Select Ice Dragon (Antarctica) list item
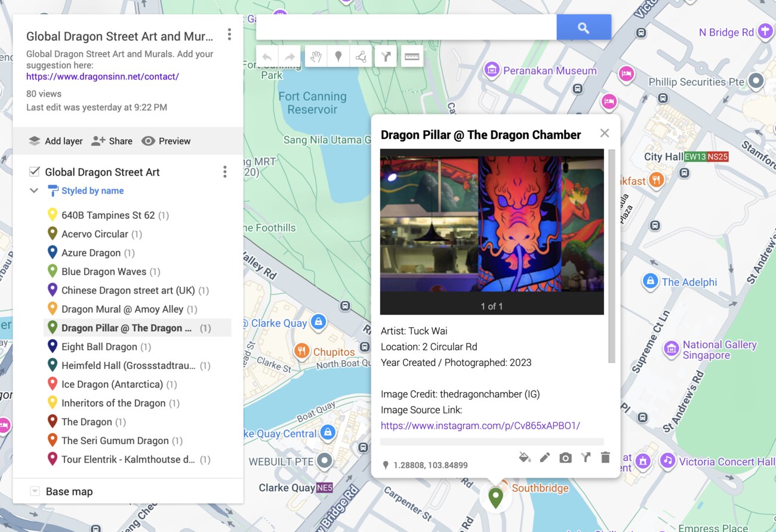This screenshot has width=776, height=532. 112,384
